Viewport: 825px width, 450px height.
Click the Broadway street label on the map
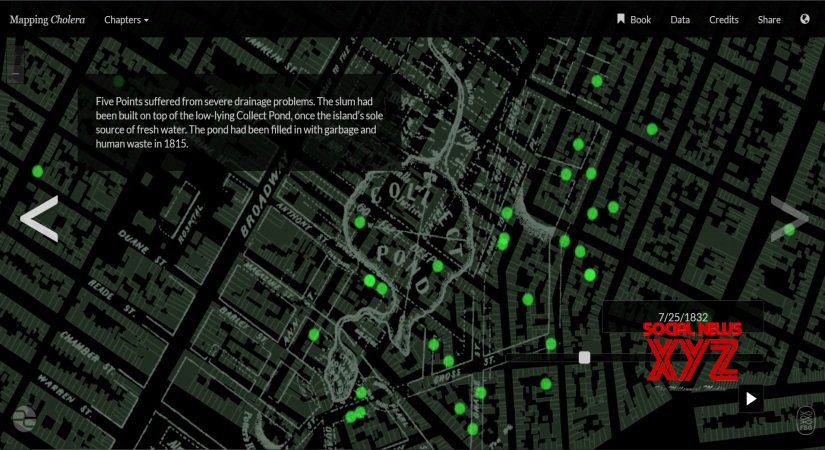[x=264, y=197]
